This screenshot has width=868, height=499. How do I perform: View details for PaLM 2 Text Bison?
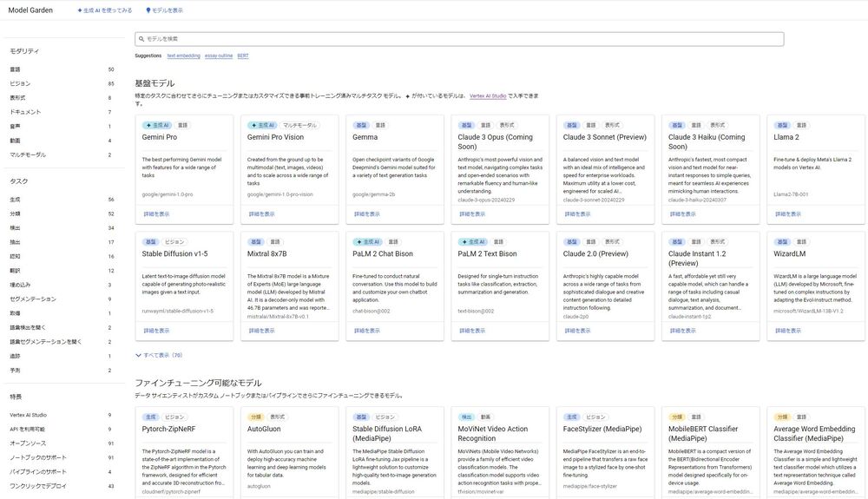tap(472, 331)
